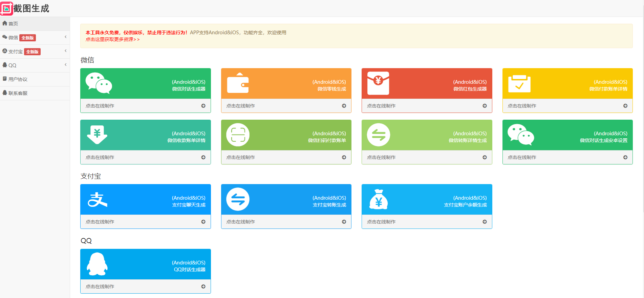Click 点击在线制作 under 微信零钱生成
This screenshot has height=298, width=644.
tap(241, 106)
